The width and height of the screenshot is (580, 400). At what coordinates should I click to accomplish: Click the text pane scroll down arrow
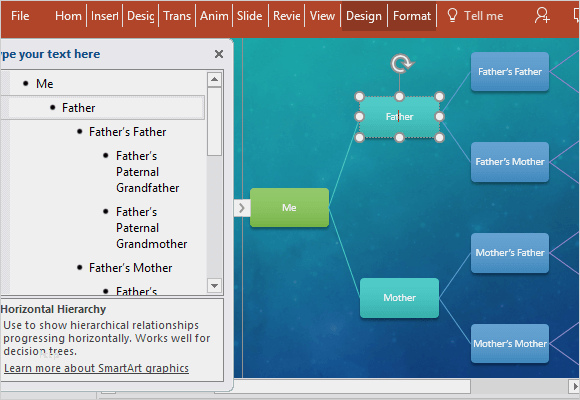(215, 286)
